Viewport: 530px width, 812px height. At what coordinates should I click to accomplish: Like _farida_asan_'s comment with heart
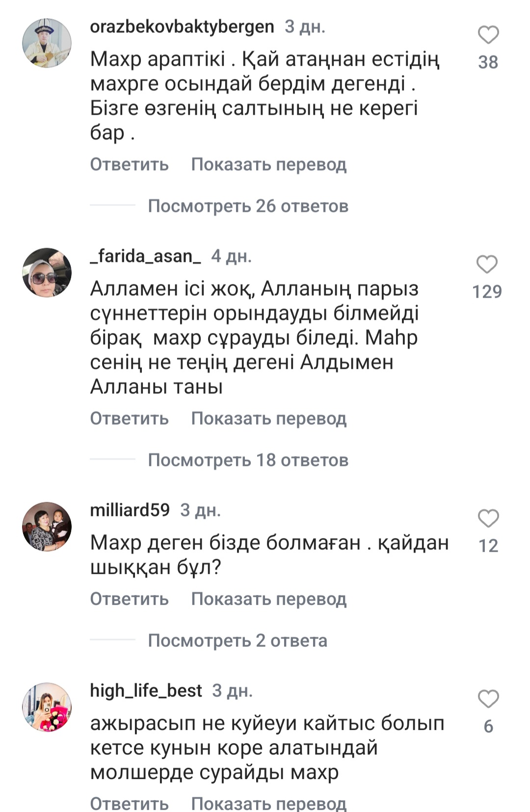click(487, 265)
